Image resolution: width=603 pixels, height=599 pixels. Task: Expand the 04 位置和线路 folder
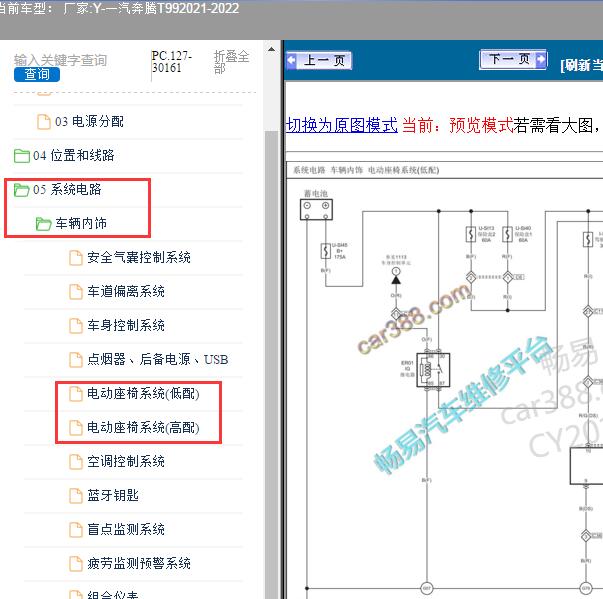(x=73, y=155)
